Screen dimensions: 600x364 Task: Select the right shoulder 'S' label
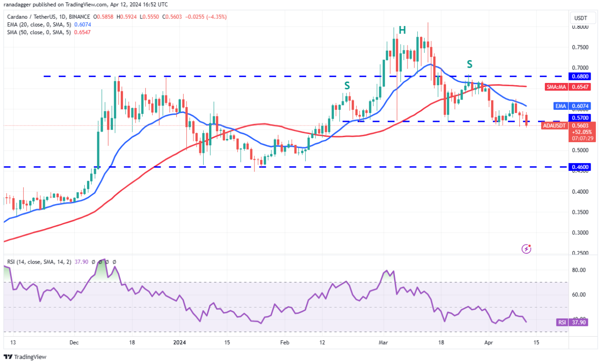coord(469,64)
